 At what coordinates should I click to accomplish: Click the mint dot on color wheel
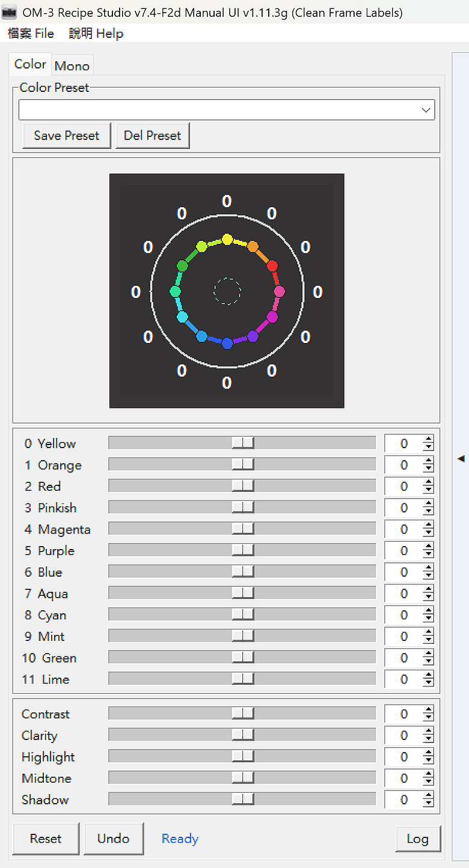tap(175, 291)
